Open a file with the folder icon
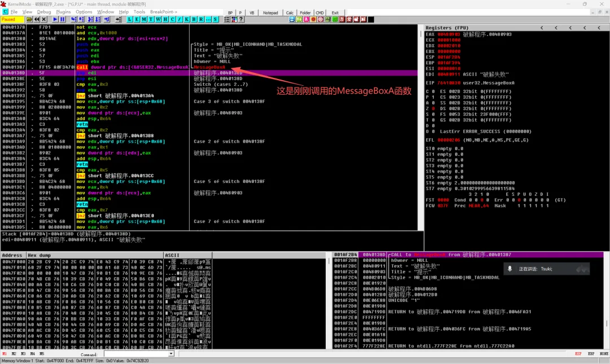The image size is (610, 364). coord(29,19)
